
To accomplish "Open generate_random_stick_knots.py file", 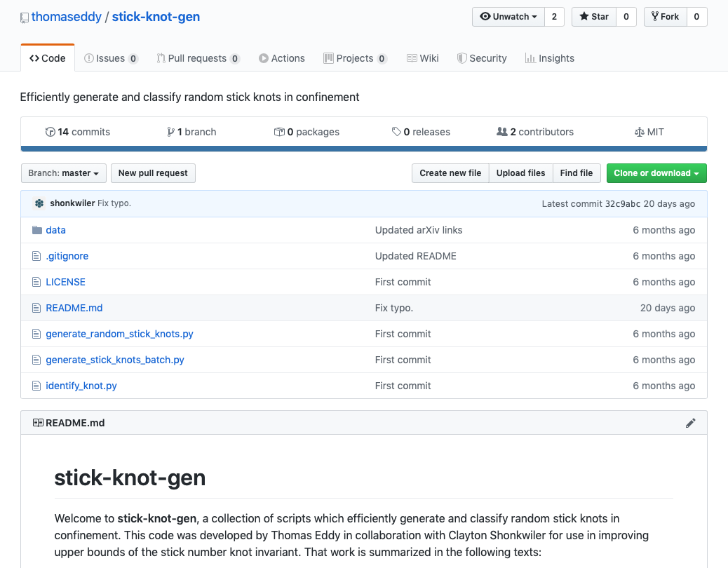I will (119, 334).
